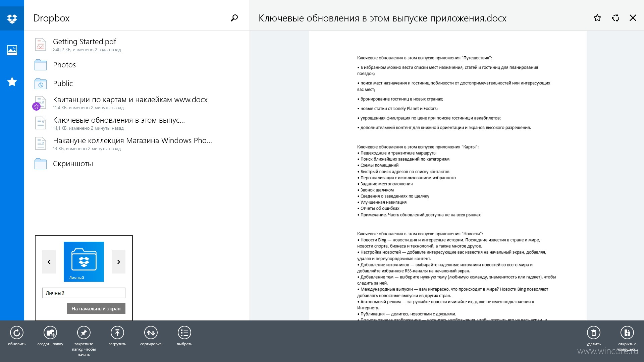Viewport: 644px width, 362px height.
Task: Enter selection mode with выбрать
Action: pos(184,333)
